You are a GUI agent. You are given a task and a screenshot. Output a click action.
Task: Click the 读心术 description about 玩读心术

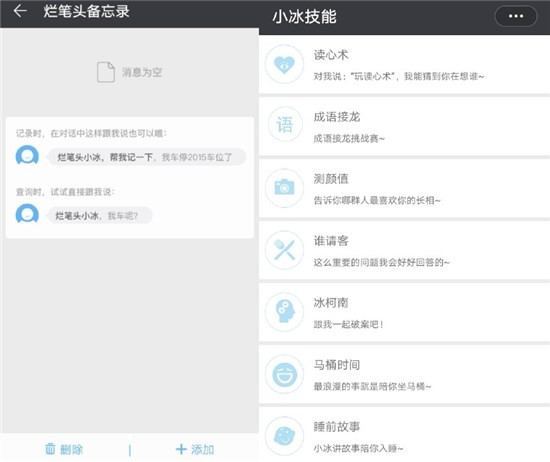[x=398, y=76]
